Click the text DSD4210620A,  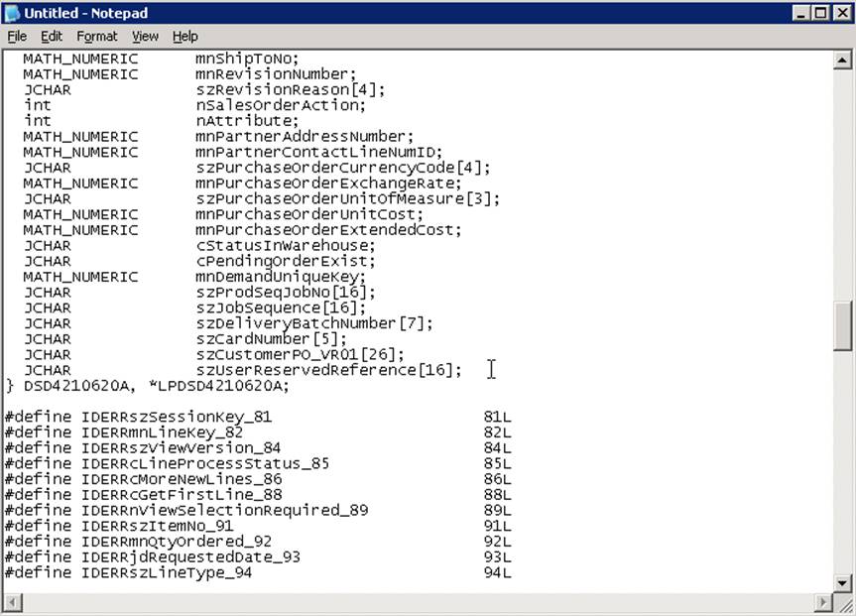[79, 386]
